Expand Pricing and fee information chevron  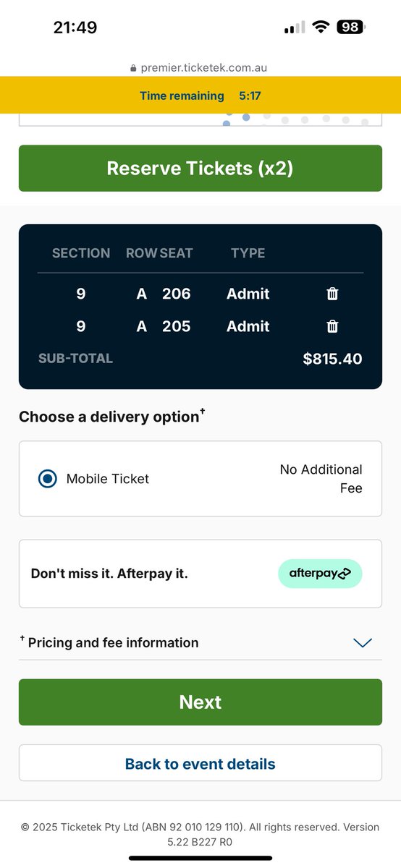362,642
